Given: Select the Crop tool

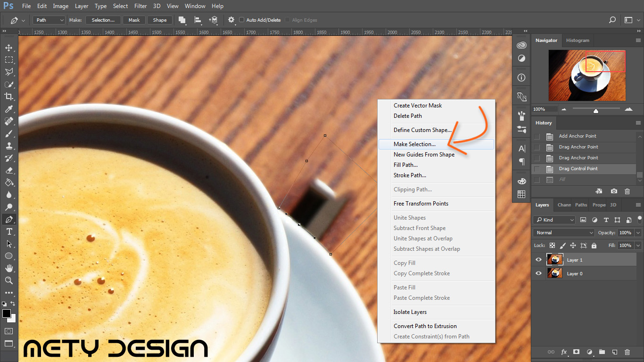Looking at the screenshot, I should [x=8, y=97].
